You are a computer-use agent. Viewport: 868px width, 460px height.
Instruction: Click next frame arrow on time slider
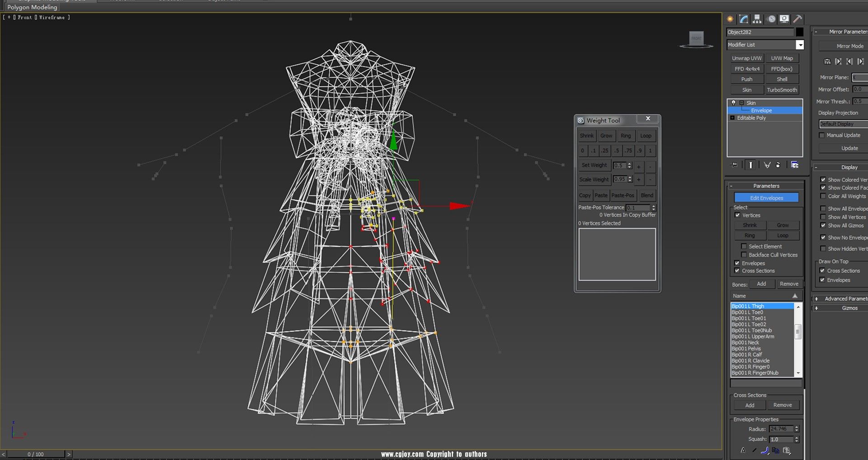pyautogui.click(x=69, y=454)
